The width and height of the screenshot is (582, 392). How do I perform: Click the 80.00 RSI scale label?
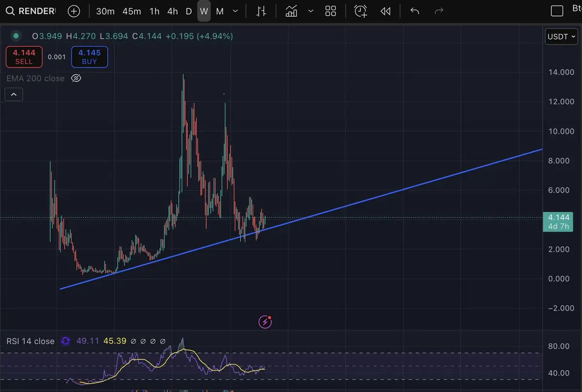coord(559,346)
